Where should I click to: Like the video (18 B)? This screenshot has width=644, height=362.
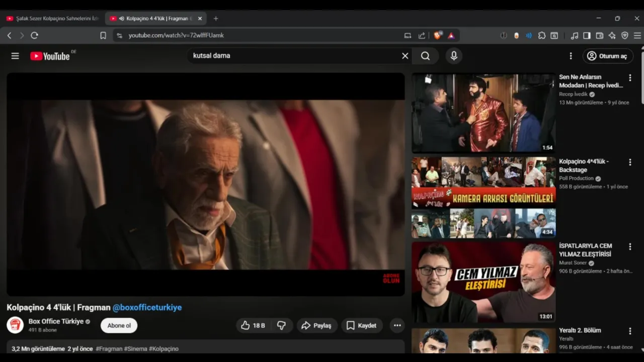[254, 325]
